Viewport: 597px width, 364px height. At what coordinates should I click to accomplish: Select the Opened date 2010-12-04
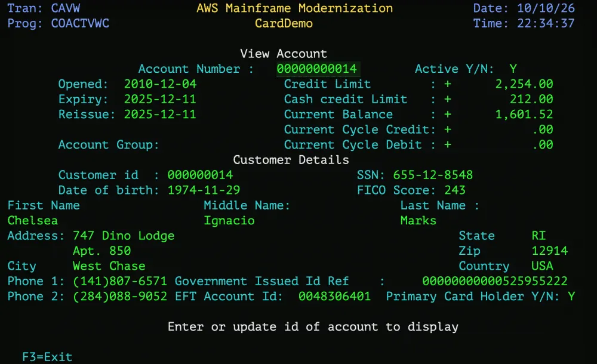tap(160, 84)
